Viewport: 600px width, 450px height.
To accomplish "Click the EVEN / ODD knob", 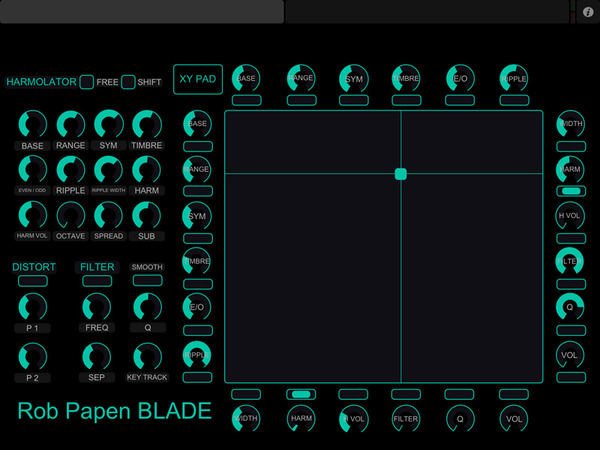I will [x=33, y=169].
